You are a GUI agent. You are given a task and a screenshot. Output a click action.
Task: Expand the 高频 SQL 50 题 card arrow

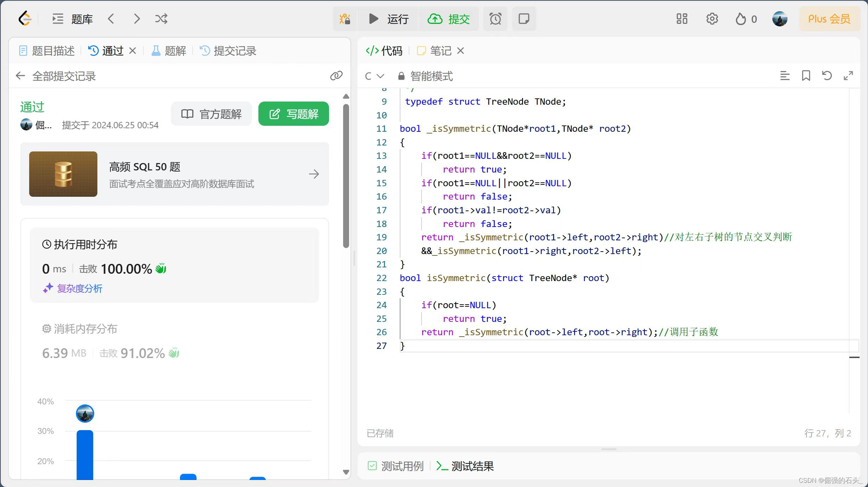(x=314, y=174)
